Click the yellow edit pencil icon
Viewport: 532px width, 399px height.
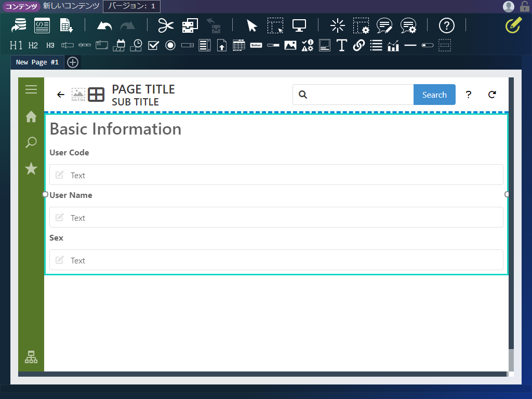pyautogui.click(x=513, y=25)
